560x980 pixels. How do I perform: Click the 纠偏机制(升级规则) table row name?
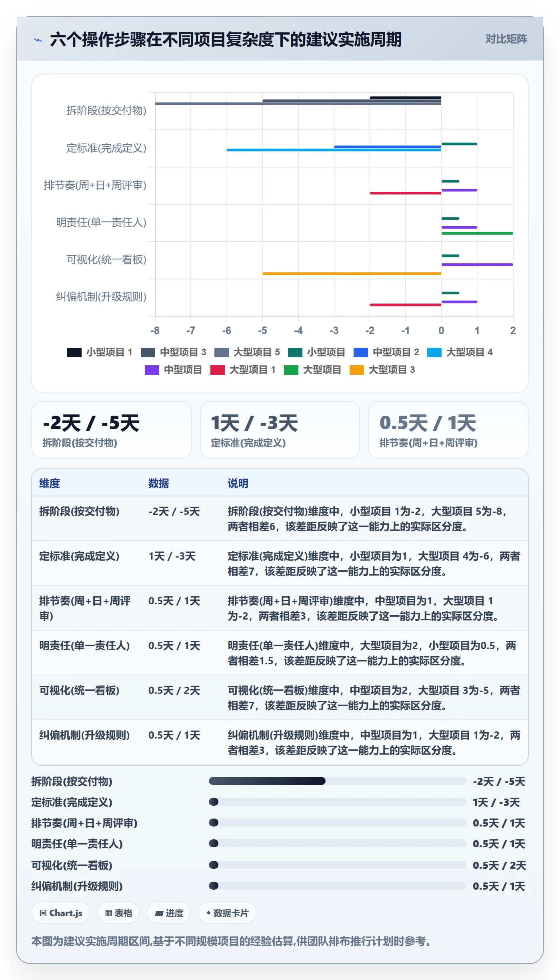pos(84,735)
